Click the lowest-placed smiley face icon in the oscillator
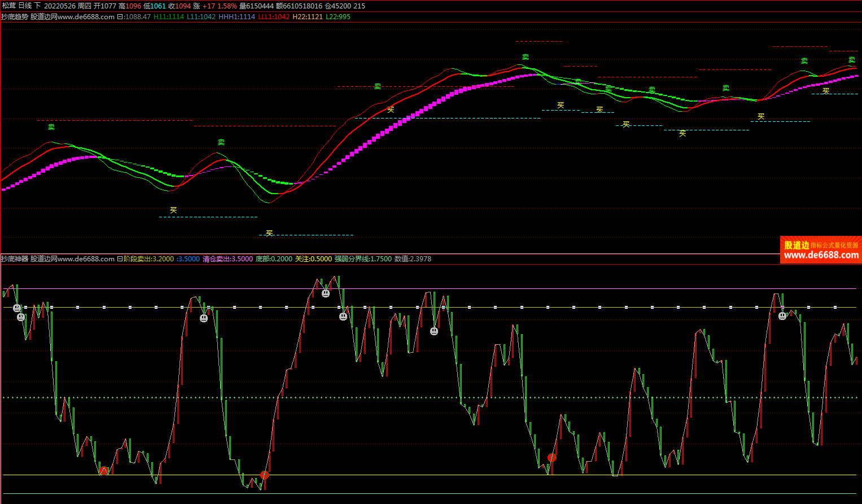The image size is (862, 504). (434, 331)
